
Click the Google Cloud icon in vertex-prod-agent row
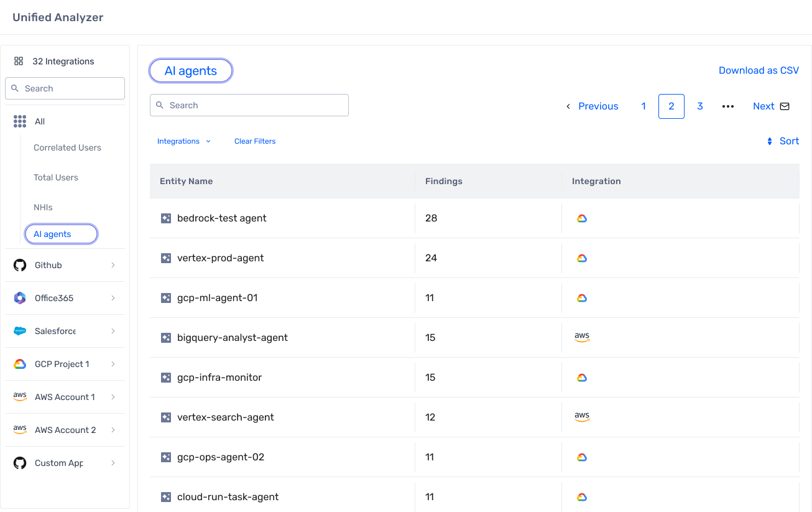tap(582, 258)
